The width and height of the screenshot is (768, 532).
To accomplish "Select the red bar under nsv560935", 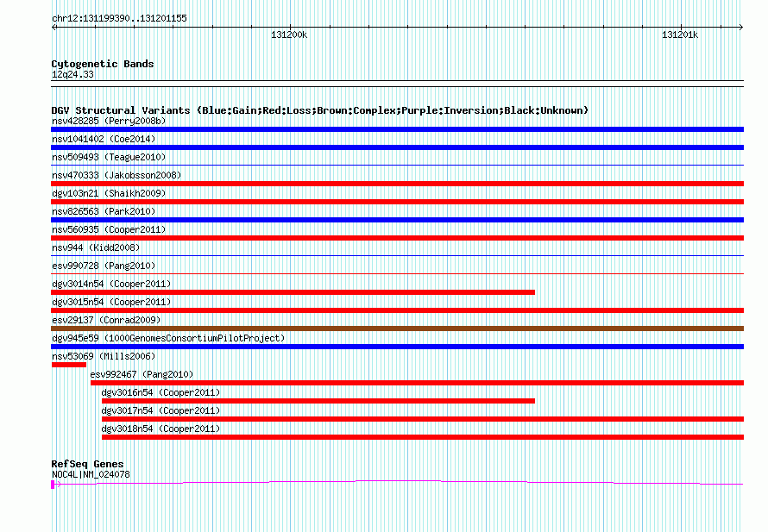I will pyautogui.click(x=397, y=238).
